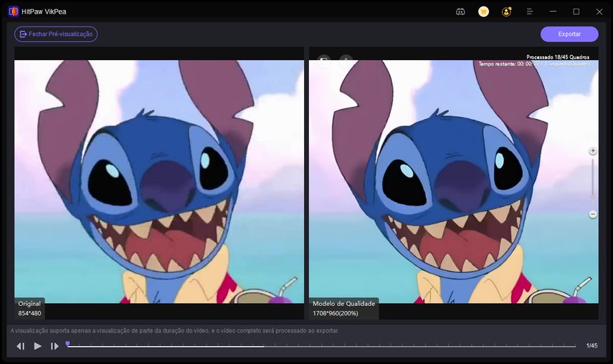Click the '1/45' frame counter
613x364 pixels.
click(x=591, y=345)
